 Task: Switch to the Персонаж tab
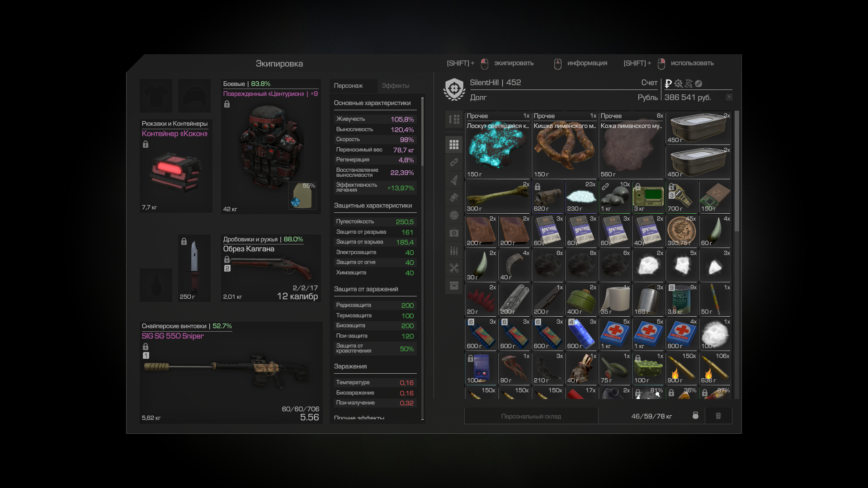pos(348,86)
